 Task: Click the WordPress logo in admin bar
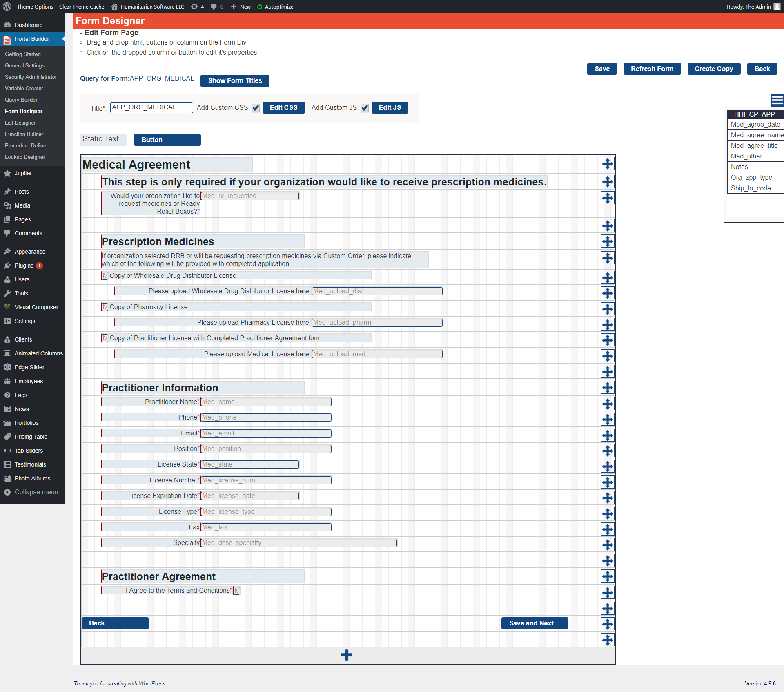click(7, 7)
